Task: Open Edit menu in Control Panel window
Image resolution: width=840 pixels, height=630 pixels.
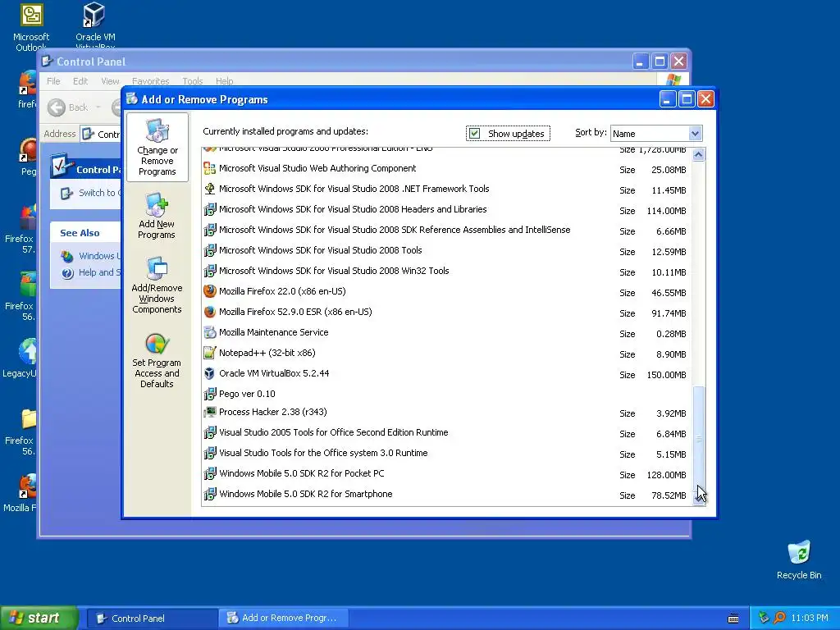Action: (x=80, y=81)
